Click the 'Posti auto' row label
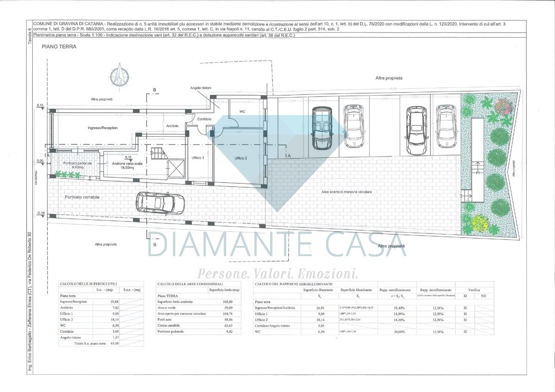 click(165, 319)
